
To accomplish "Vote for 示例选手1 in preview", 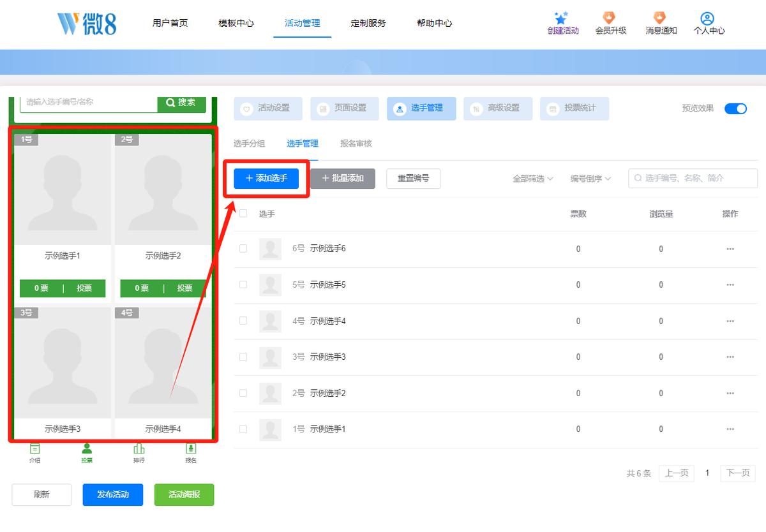I will pyautogui.click(x=84, y=288).
